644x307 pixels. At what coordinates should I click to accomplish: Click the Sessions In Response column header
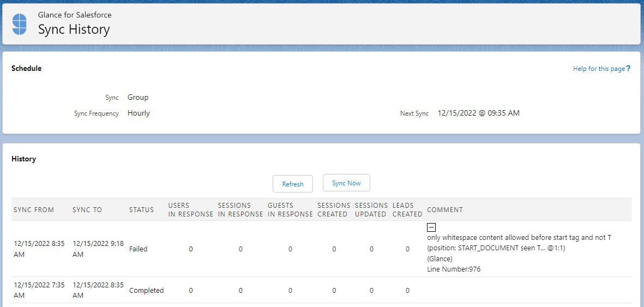240,210
